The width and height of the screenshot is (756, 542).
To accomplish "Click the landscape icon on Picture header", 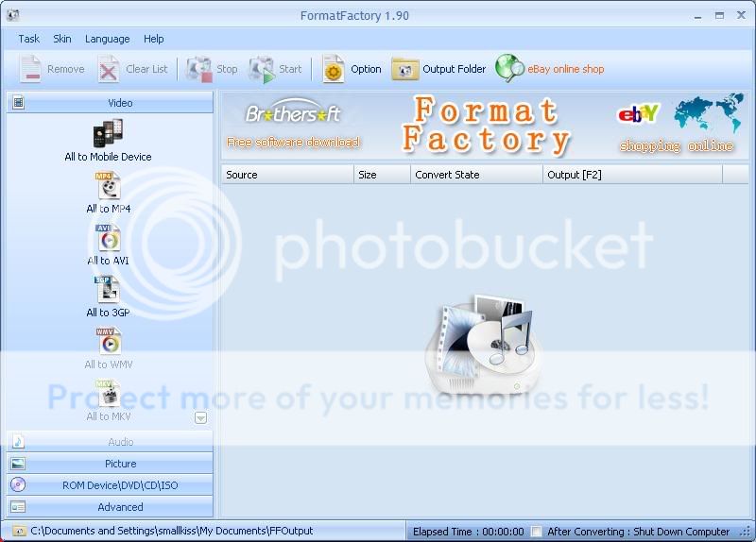I will tap(18, 464).
